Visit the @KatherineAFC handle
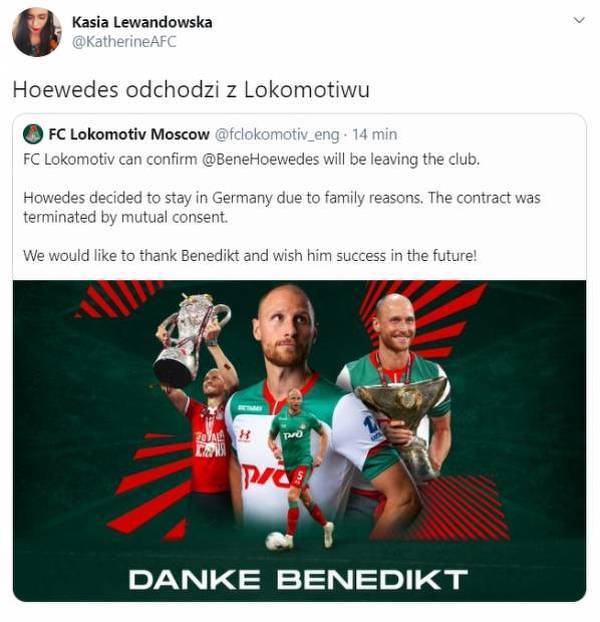This screenshot has height=622, width=600. (x=124, y=42)
